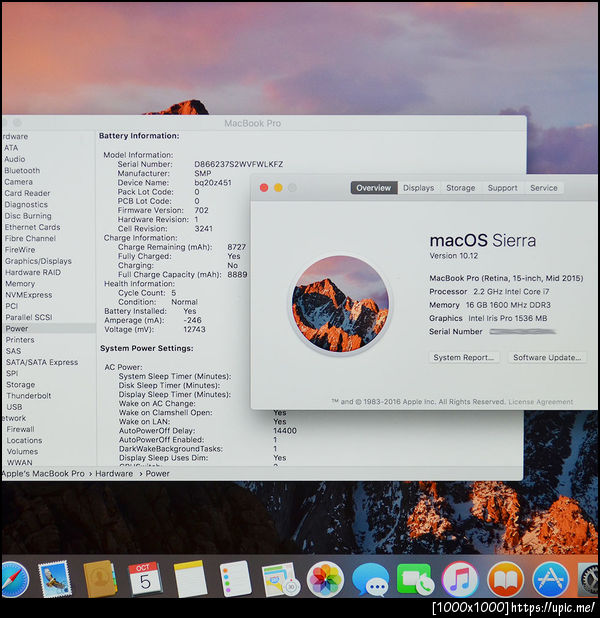Screen dimensions: 600x618
Task: Switch to the Displays tab
Action: tap(418, 188)
